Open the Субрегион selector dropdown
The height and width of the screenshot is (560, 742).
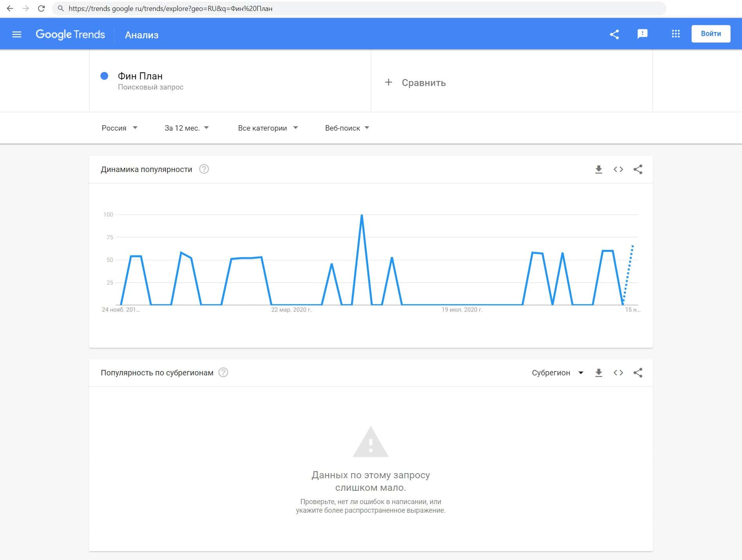(557, 373)
